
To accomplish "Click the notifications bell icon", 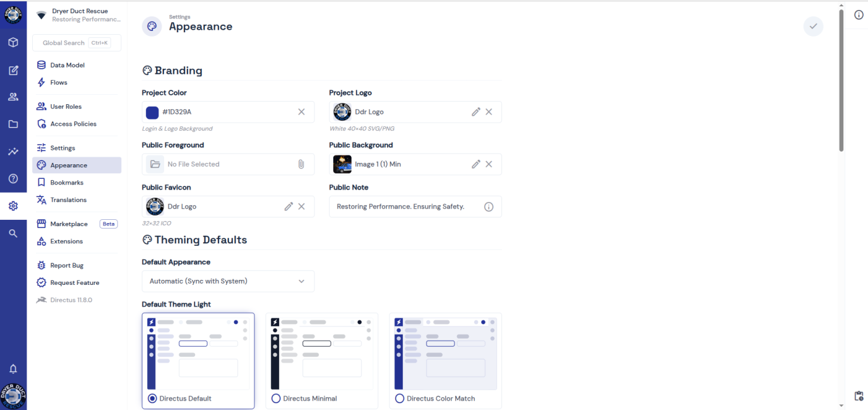I will [x=13, y=369].
